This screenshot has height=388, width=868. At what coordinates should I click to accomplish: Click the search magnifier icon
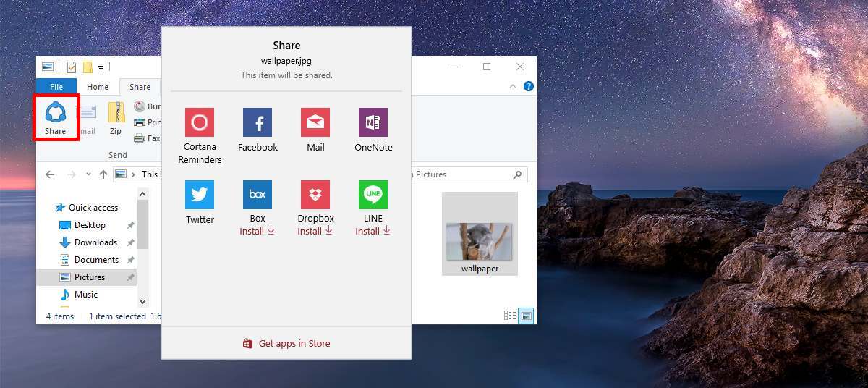(x=517, y=174)
